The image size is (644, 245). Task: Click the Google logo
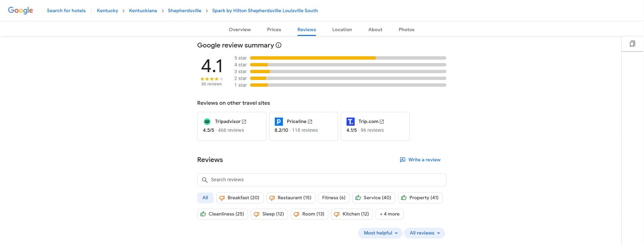click(20, 11)
